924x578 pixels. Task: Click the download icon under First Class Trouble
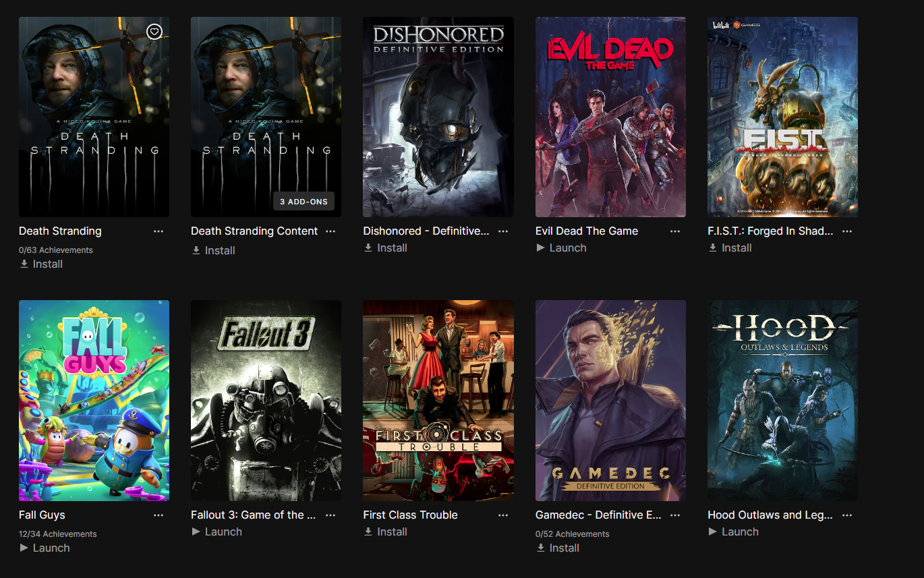click(368, 532)
